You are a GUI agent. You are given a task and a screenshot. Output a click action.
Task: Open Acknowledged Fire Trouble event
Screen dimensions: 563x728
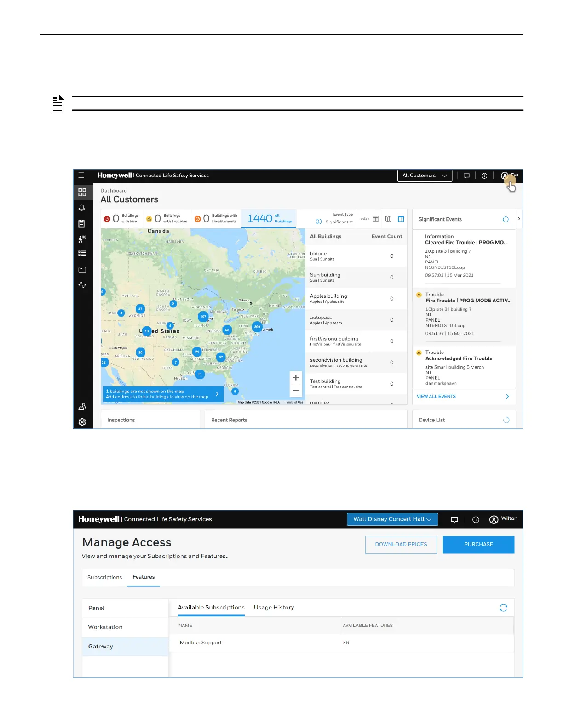pyautogui.click(x=464, y=368)
